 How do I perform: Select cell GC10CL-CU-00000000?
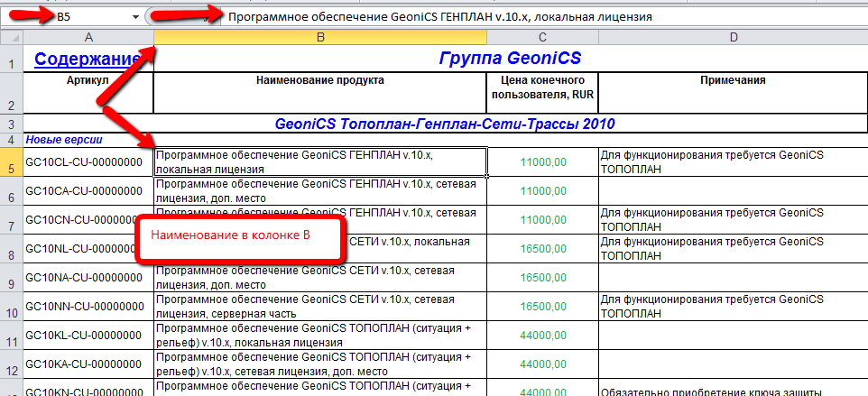click(x=88, y=161)
